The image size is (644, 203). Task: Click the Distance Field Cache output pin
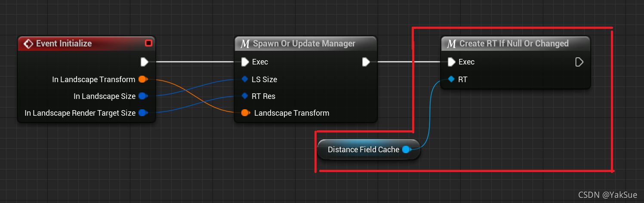tap(406, 150)
